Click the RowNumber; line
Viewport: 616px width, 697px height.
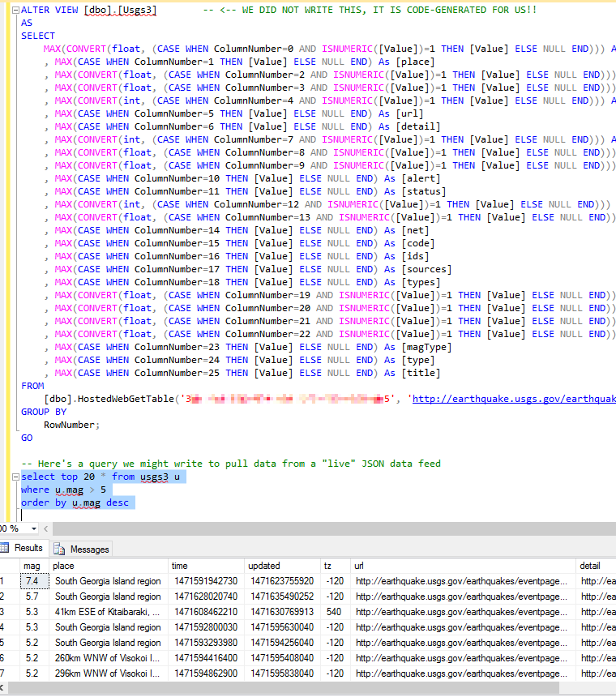pos(71,425)
